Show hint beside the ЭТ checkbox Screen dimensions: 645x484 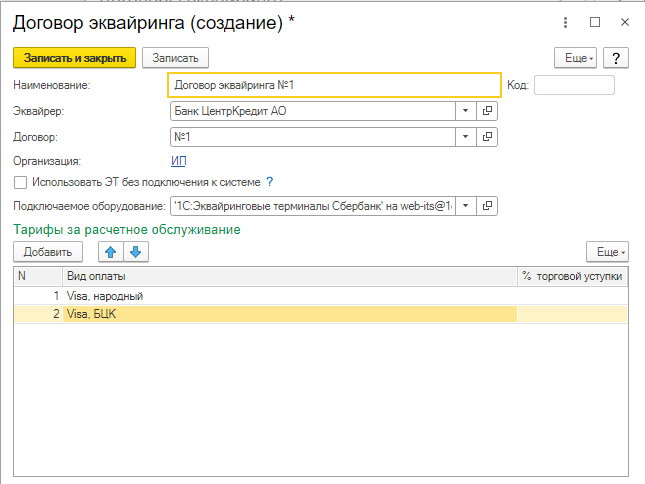click(269, 182)
